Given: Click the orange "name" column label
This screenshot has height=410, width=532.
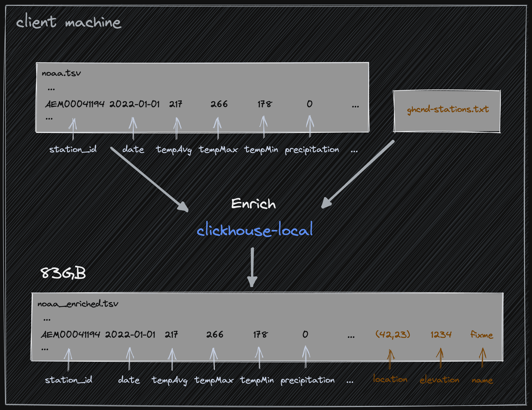Looking at the screenshot, I should pyautogui.click(x=482, y=380).
